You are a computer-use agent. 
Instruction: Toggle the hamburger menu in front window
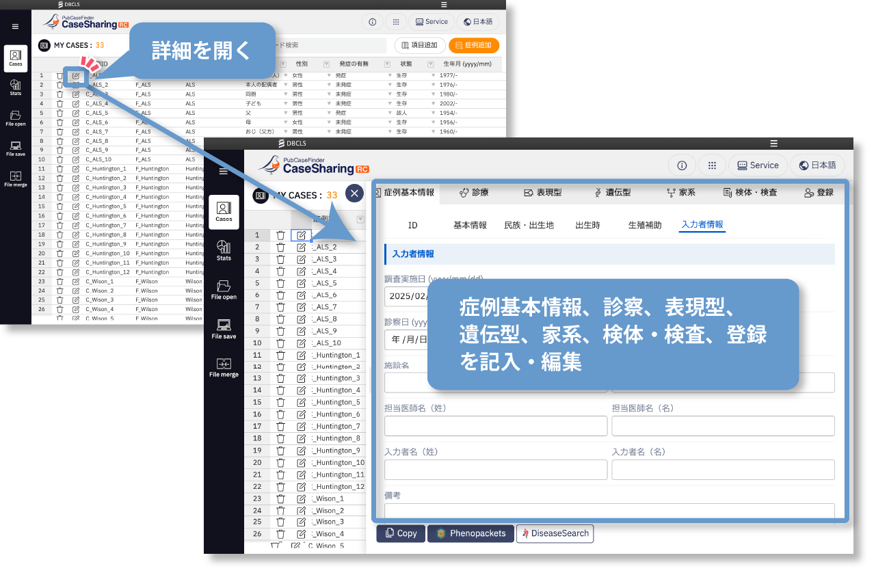[224, 172]
